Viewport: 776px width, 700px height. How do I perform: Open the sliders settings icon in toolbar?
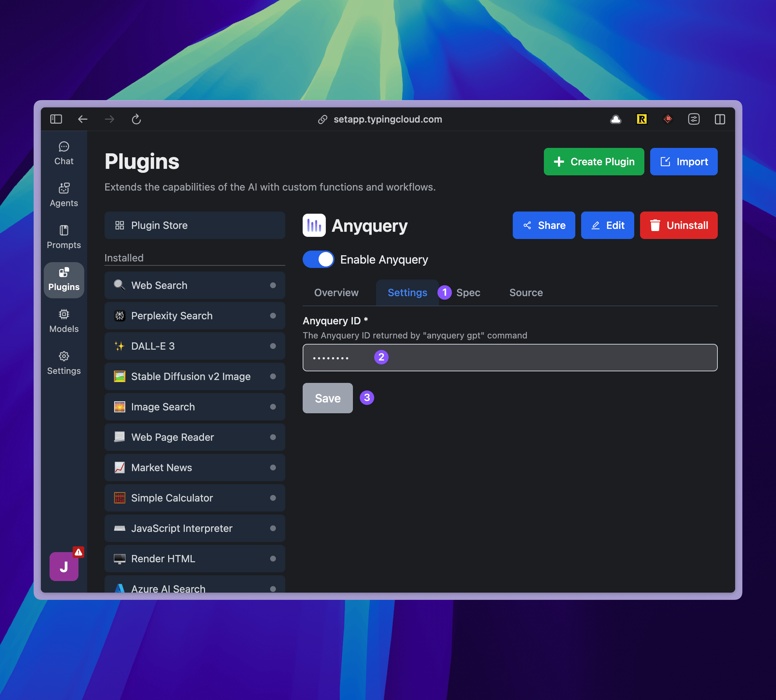pyautogui.click(x=694, y=119)
